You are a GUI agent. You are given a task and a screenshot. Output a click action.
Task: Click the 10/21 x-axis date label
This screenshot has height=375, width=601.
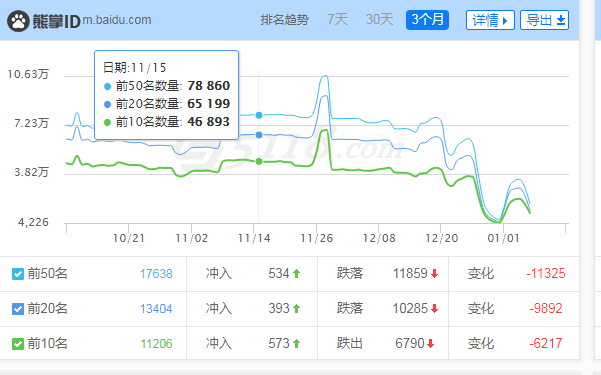[x=129, y=238]
